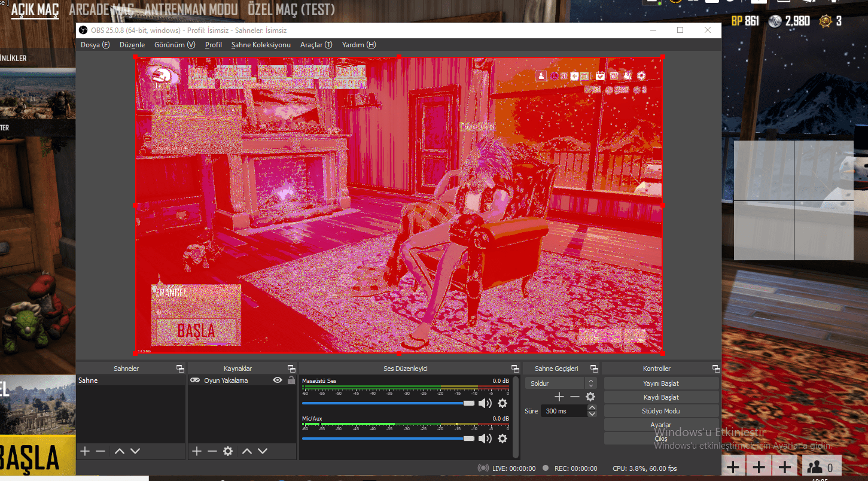This screenshot has height=481, width=868.
Task: Click the BP 861 balance in game
Action: [745, 22]
